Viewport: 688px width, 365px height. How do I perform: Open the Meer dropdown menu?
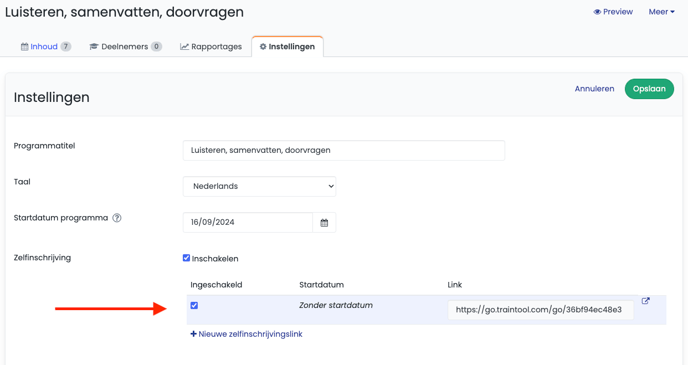pos(662,12)
